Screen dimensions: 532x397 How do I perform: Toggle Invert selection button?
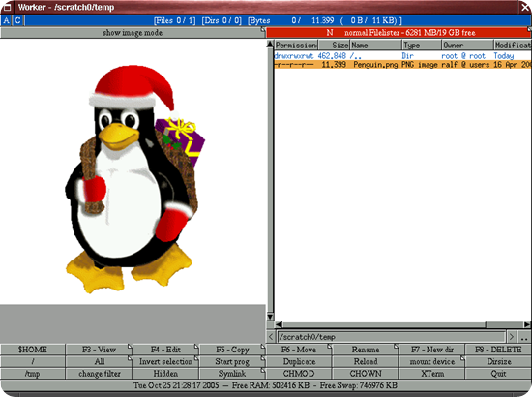coord(165,362)
